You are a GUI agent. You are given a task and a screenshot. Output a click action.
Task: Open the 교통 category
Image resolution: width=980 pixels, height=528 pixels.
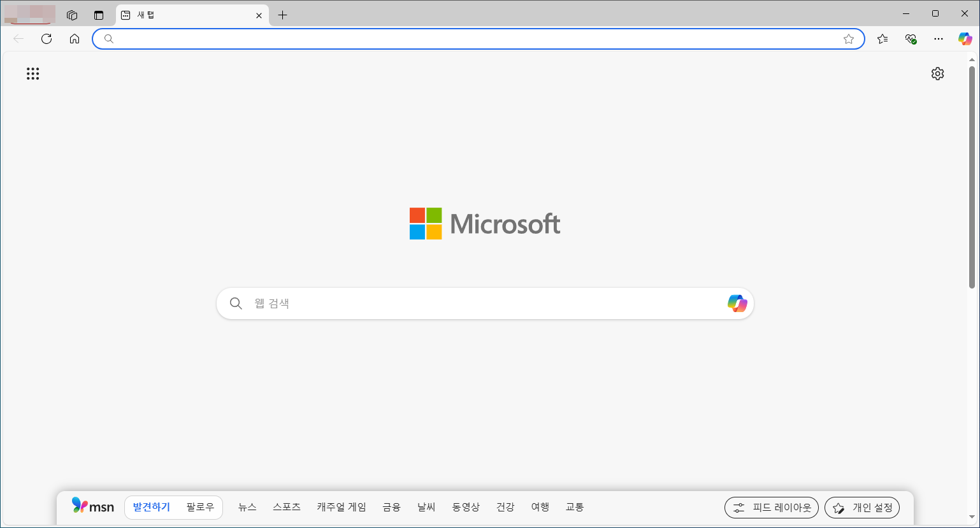575,508
